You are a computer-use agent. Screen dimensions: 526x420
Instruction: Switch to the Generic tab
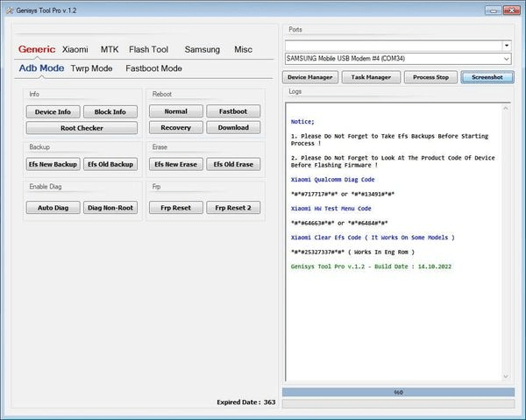click(37, 50)
